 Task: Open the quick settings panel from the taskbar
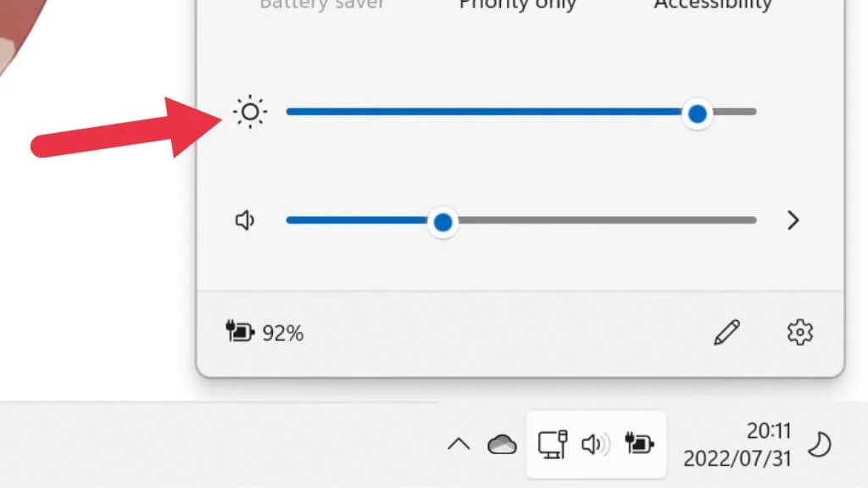tap(596, 443)
